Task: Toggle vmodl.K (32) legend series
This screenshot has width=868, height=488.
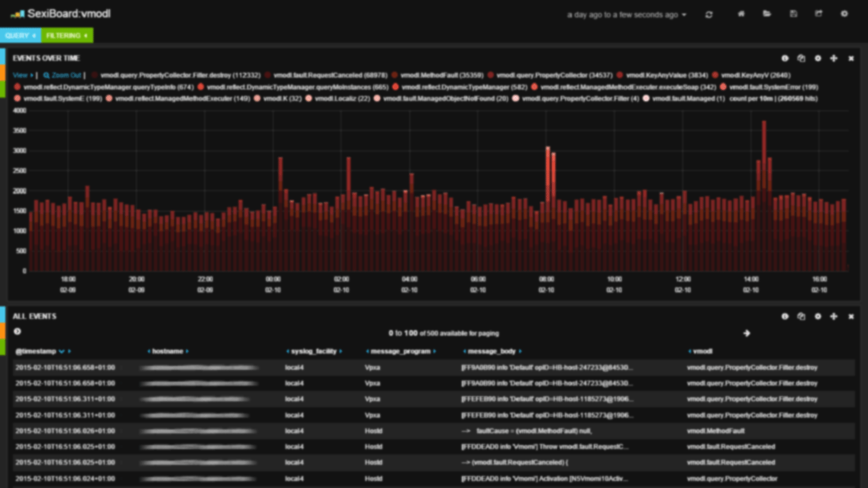Action: (x=282, y=99)
